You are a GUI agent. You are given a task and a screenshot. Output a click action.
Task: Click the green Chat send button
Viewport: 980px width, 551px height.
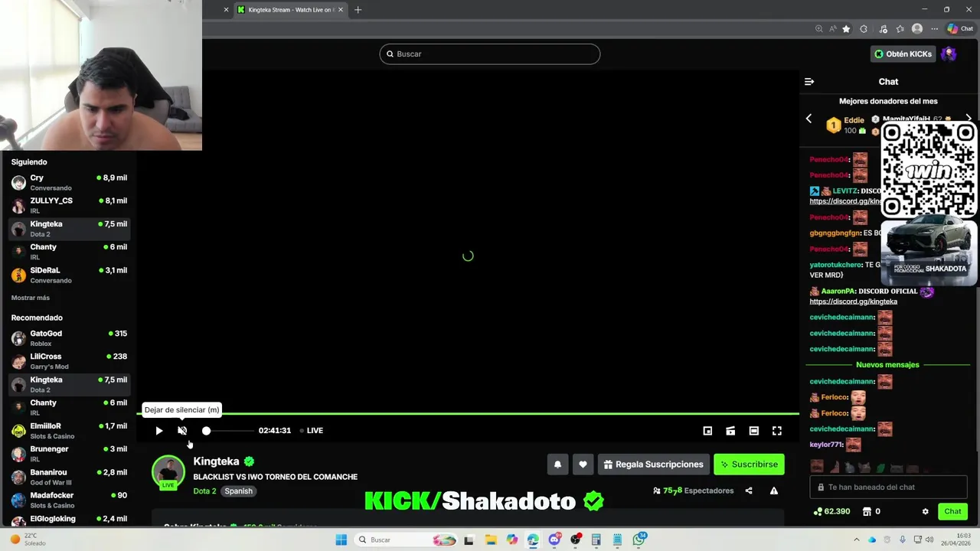click(952, 511)
